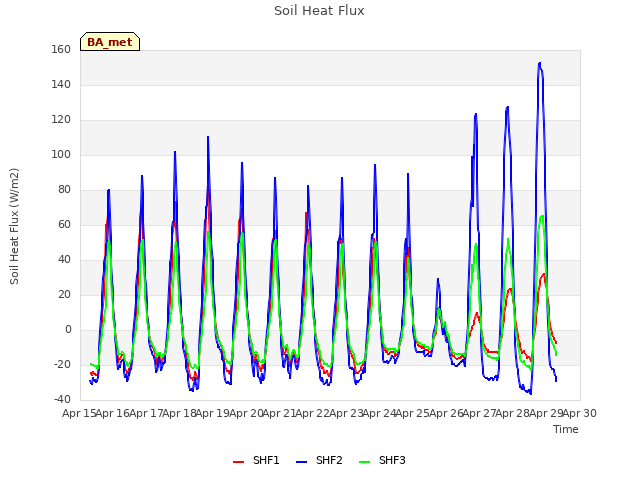Click the green SHF3 legend line marker
This screenshot has height=480, width=640.
(x=364, y=462)
